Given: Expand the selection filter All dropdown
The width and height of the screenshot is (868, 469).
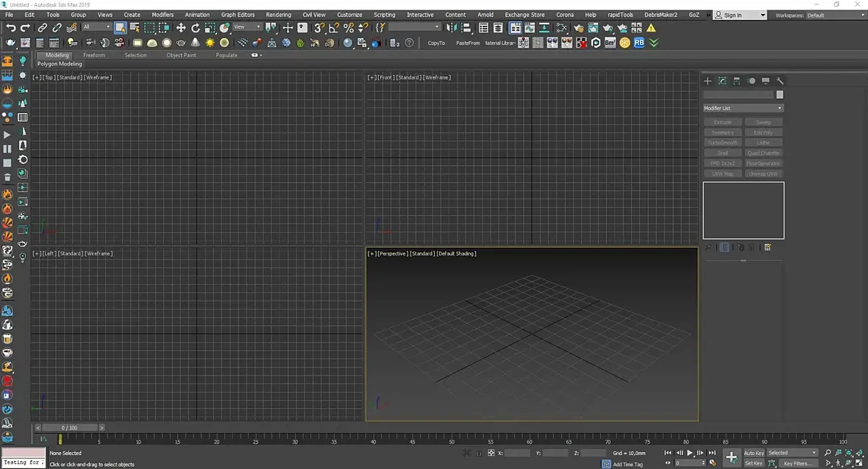Looking at the screenshot, I should (x=96, y=27).
